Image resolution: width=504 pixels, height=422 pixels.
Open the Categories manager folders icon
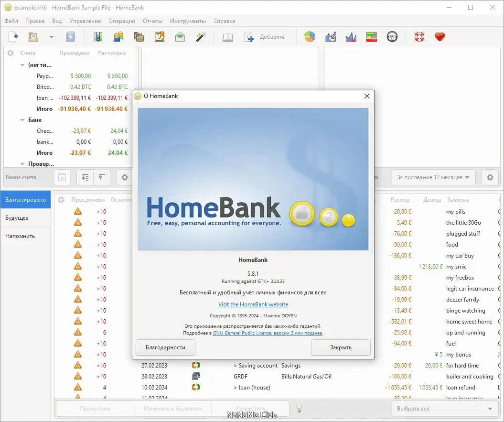139,37
